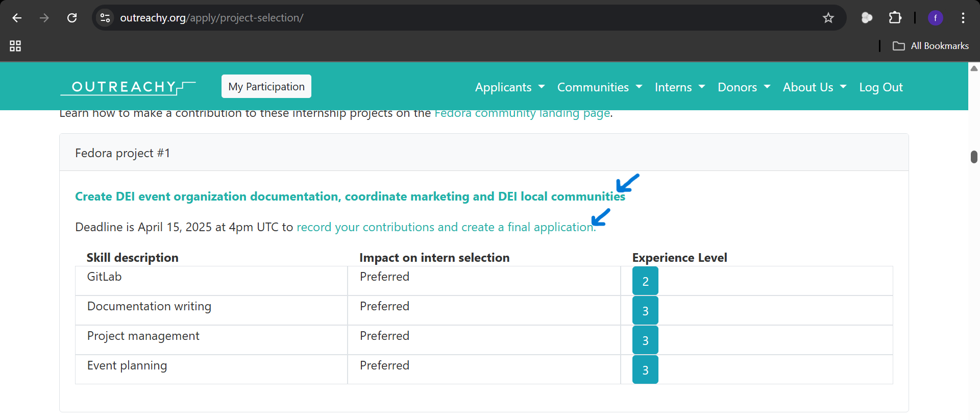Open the Chrome three-dot menu
The width and height of the screenshot is (980, 420).
963,18
